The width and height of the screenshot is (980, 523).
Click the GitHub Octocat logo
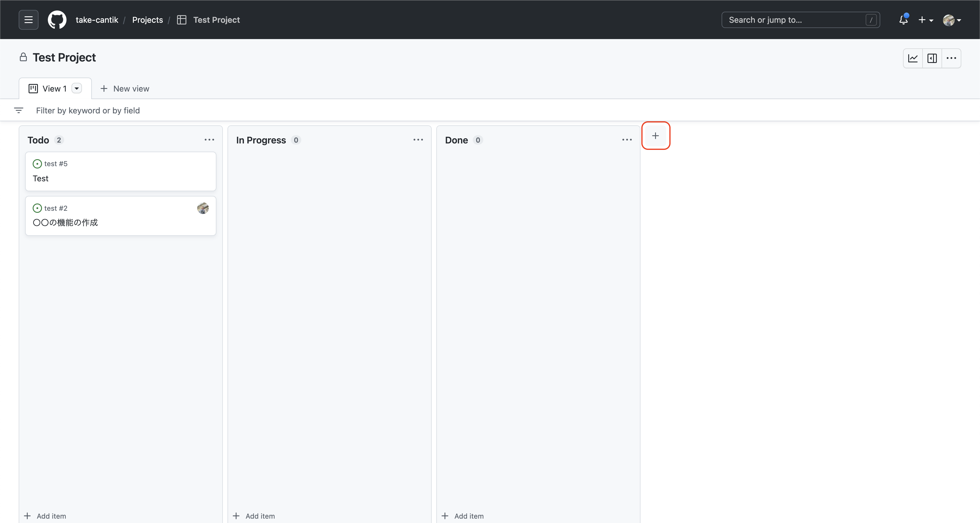pos(57,20)
